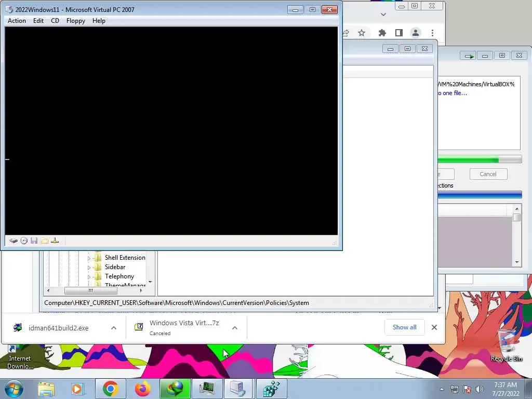Click Show all downloads
The width and height of the screenshot is (532, 399).
point(404,327)
